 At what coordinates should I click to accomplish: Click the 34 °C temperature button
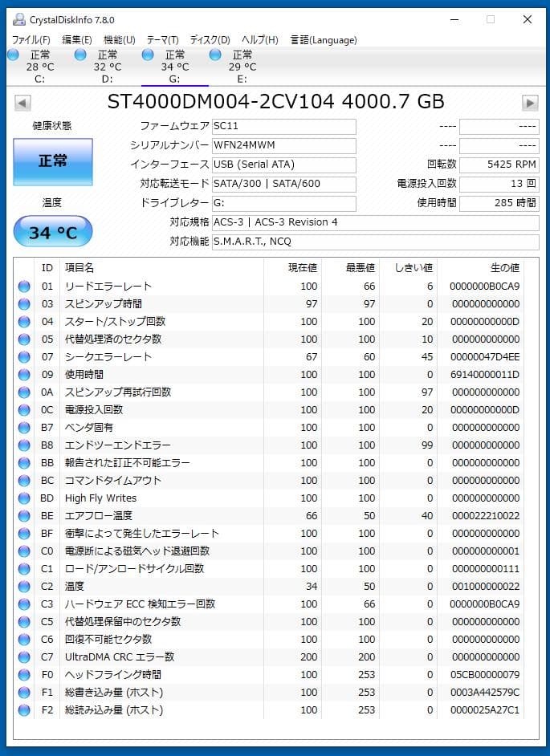tap(53, 231)
